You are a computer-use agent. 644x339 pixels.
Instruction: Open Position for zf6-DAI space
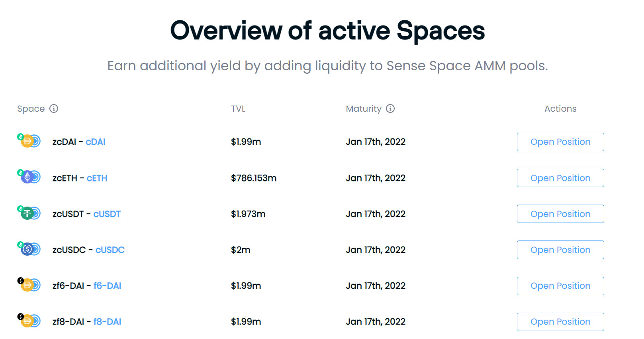[560, 286]
